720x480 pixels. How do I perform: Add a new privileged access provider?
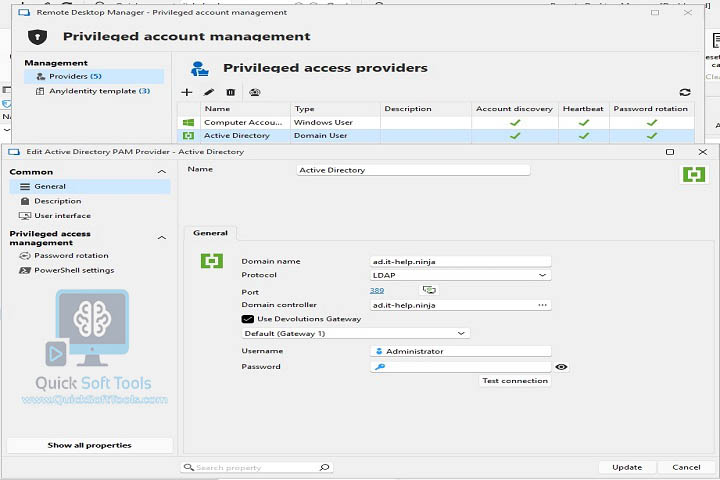(x=186, y=92)
